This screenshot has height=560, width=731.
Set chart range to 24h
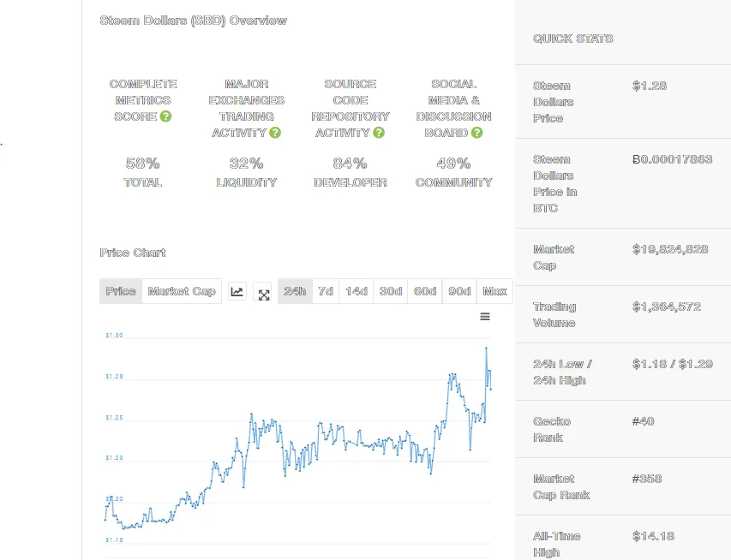tap(295, 291)
